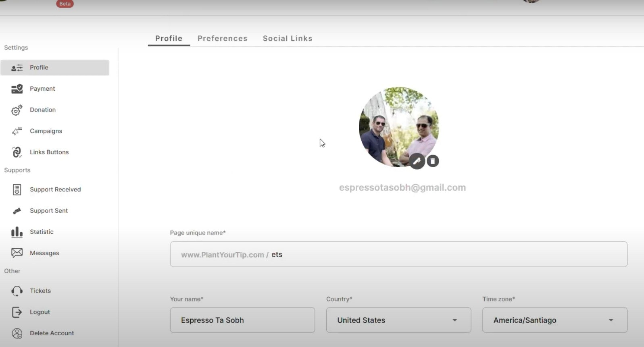Open Donation settings label

click(x=43, y=110)
